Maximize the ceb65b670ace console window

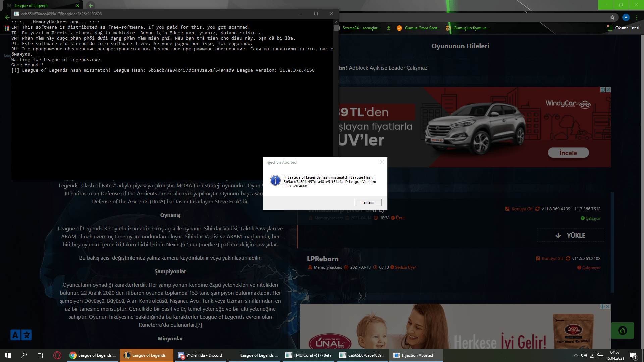click(316, 14)
